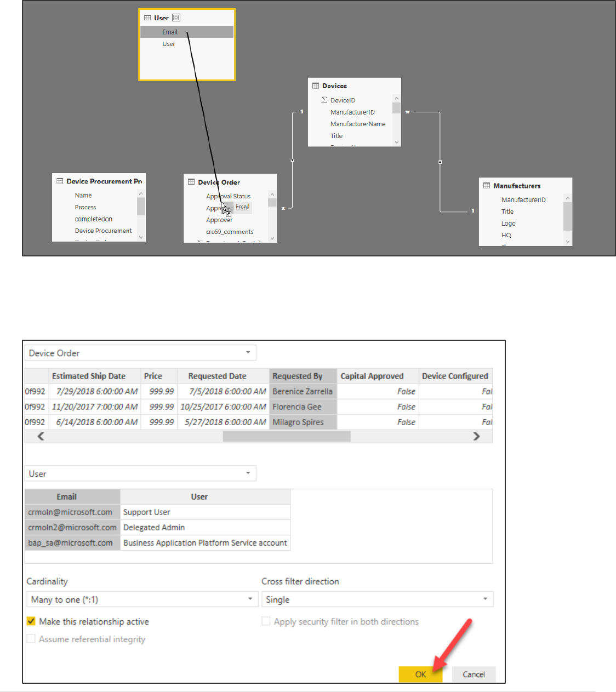Image resolution: width=616 pixels, height=692 pixels.
Task: Click the Delegated Admin cell
Action: 205,527
